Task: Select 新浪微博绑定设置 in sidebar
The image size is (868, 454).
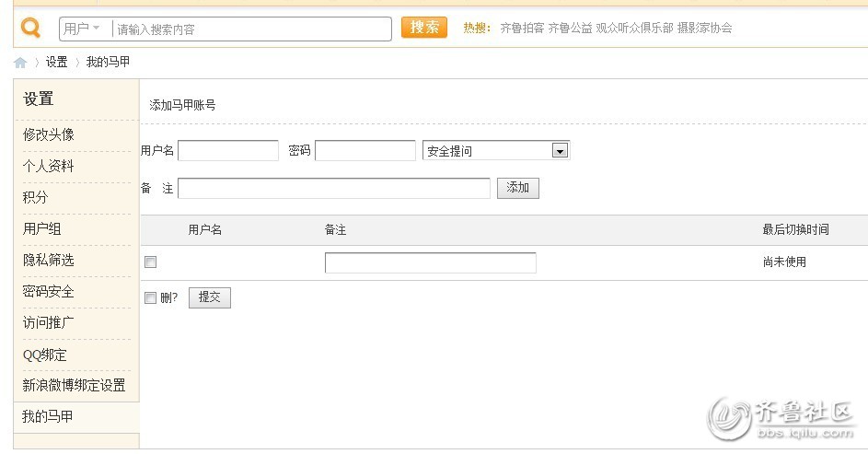Action: pyautogui.click(x=75, y=385)
